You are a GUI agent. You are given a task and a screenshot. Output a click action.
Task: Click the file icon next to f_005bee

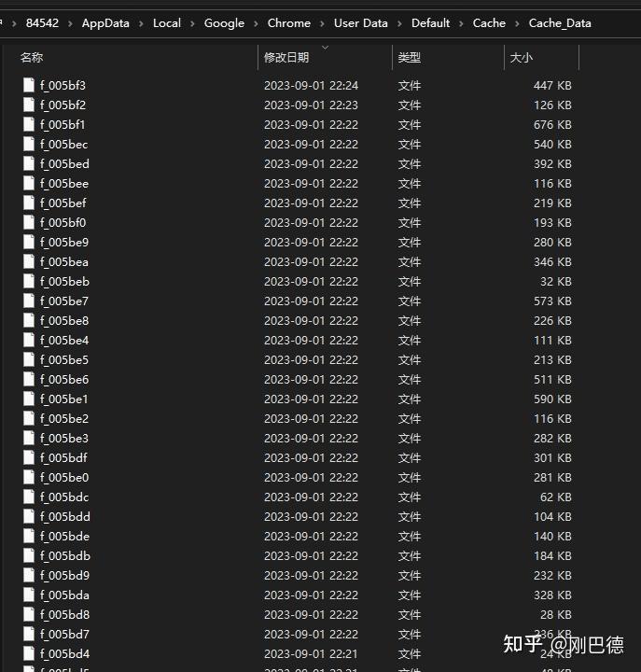coord(29,184)
